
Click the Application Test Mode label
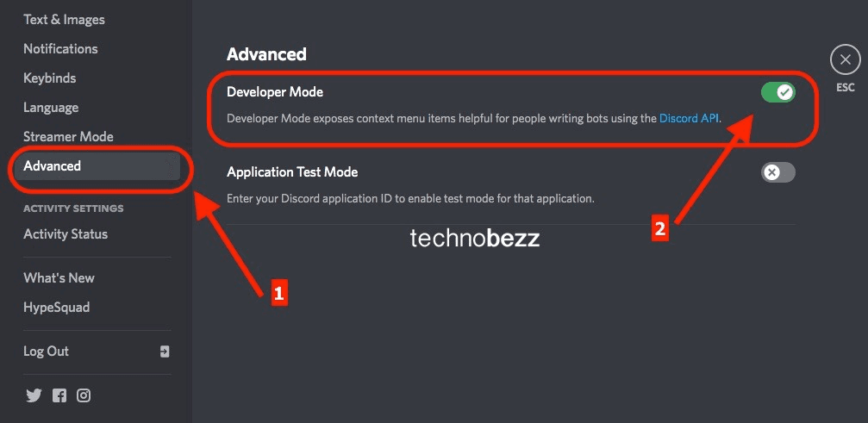tap(292, 171)
